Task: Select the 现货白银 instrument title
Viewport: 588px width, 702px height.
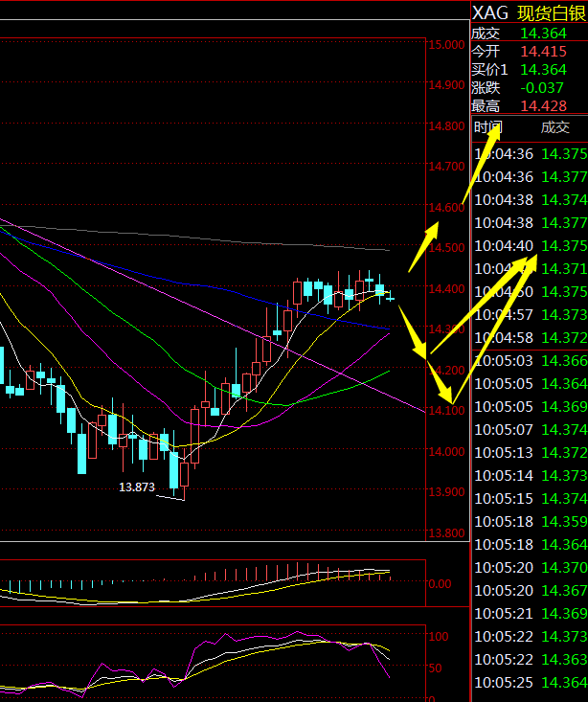Action: point(552,12)
